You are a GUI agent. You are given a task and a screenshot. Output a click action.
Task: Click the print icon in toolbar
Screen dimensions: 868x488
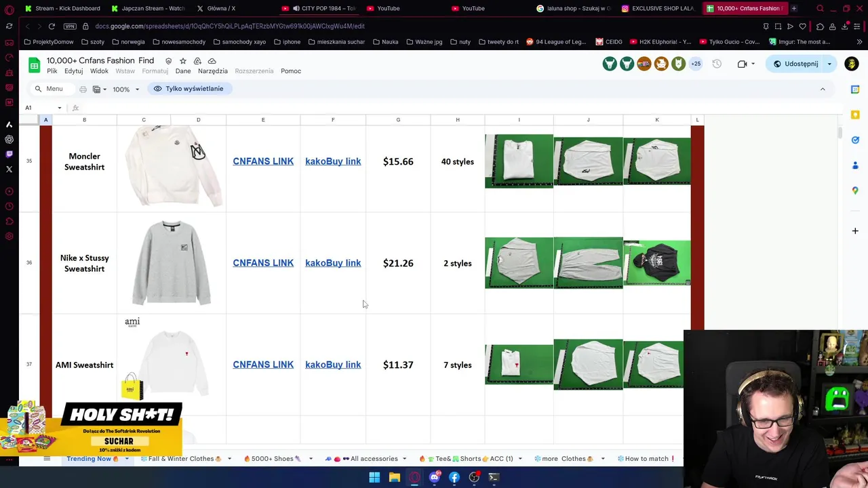tap(83, 89)
